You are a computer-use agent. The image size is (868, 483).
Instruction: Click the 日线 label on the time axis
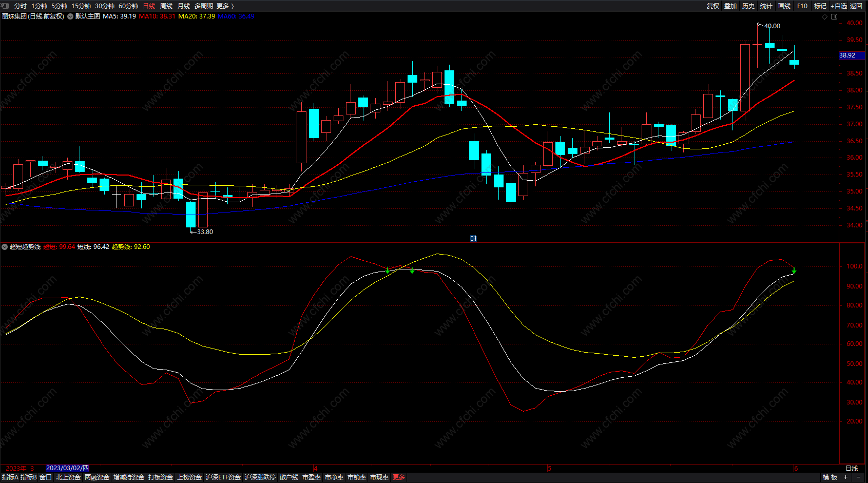pos(852,469)
